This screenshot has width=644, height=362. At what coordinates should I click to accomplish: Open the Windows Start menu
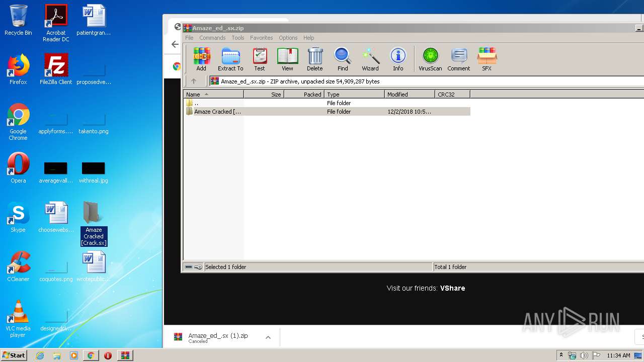14,355
